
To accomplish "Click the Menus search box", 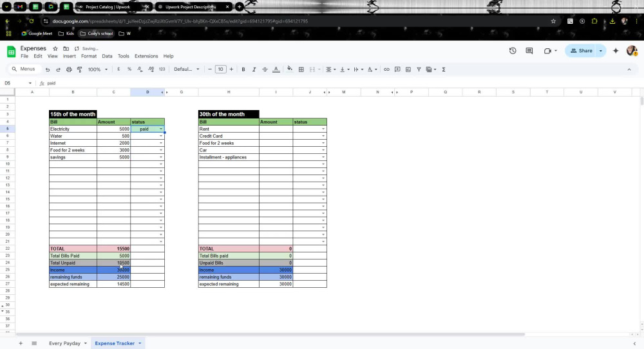I will 24,69.
